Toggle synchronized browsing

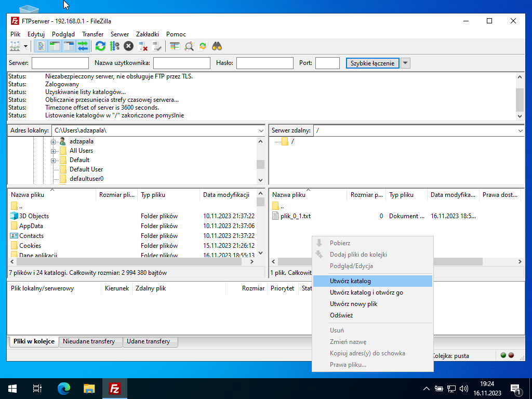(203, 46)
